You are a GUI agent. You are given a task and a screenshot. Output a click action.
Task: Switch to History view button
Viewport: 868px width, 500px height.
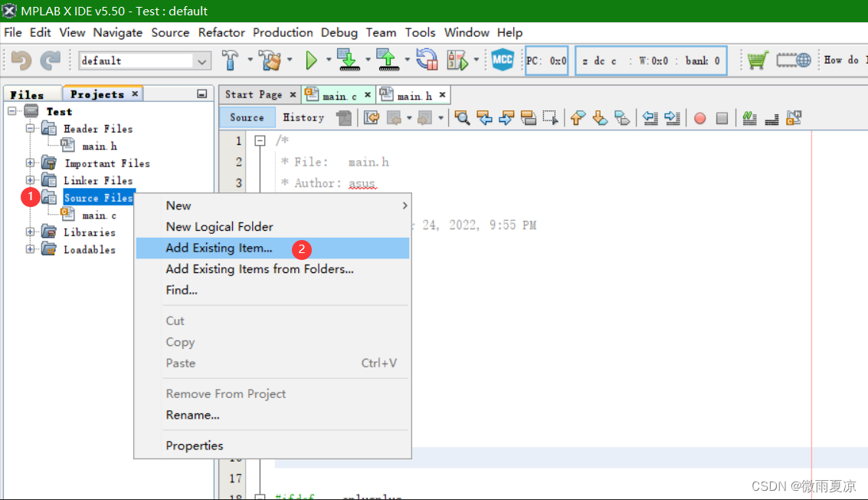pyautogui.click(x=303, y=117)
